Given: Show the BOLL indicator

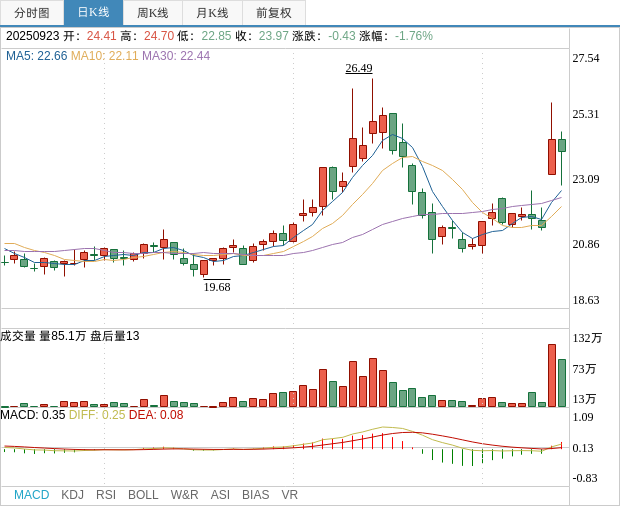Looking at the screenshot, I should (x=143, y=495).
